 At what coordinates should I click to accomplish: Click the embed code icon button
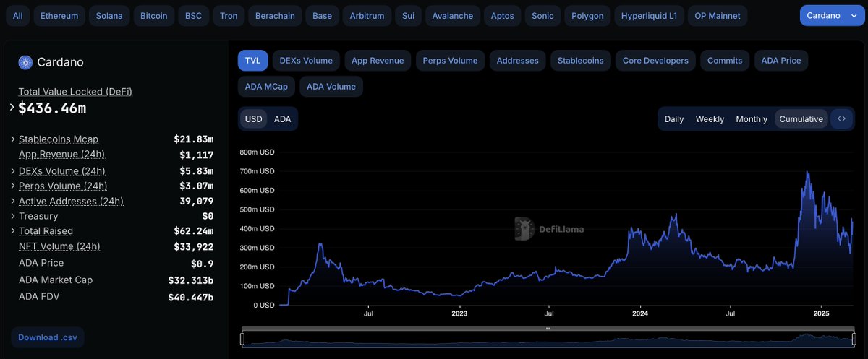(x=841, y=118)
